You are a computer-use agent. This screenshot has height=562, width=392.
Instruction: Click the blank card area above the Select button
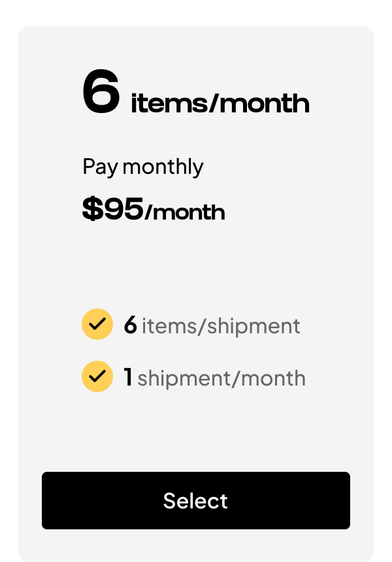pyautogui.click(x=196, y=435)
